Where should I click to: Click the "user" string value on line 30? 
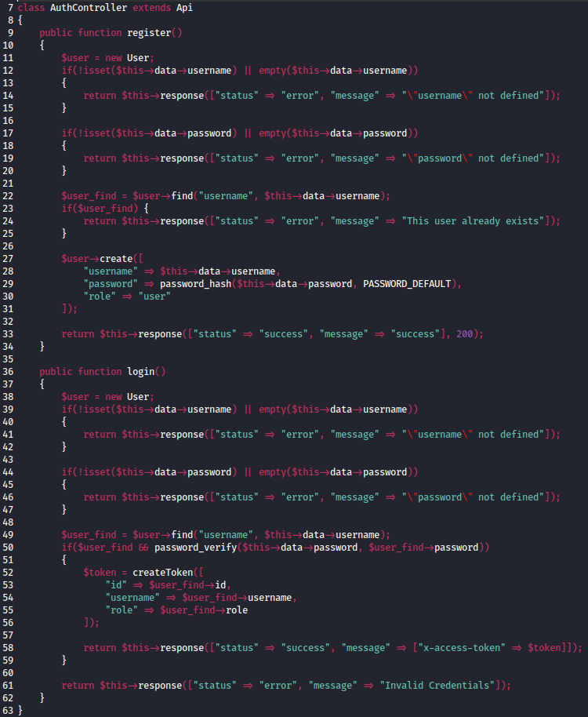[x=154, y=297]
